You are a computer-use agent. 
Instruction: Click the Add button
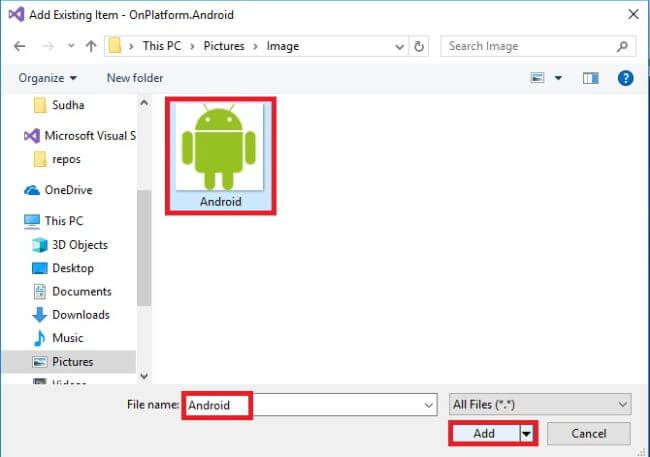[484, 433]
